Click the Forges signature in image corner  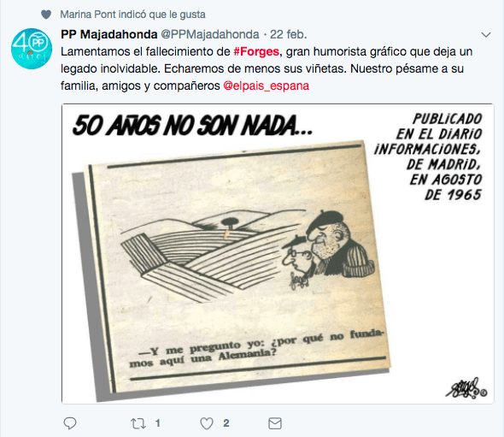click(466, 388)
